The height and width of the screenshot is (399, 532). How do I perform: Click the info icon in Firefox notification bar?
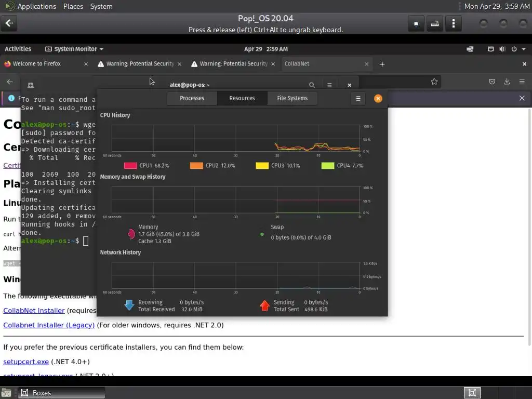point(11,98)
